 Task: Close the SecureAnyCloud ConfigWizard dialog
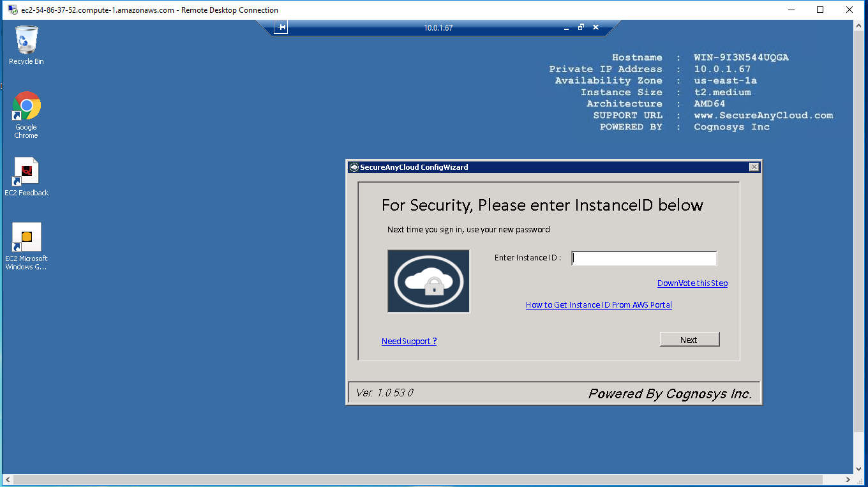(754, 167)
